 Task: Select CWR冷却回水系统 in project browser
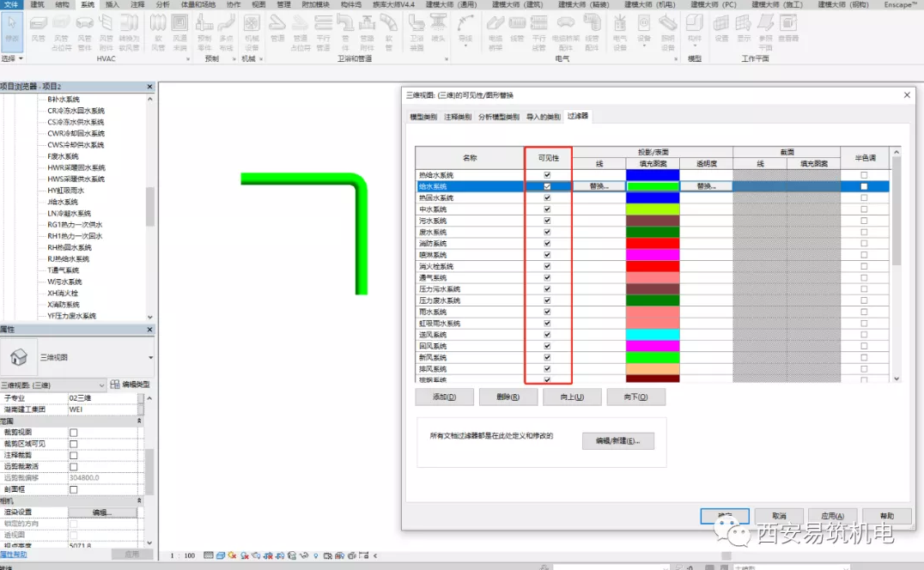76,134
